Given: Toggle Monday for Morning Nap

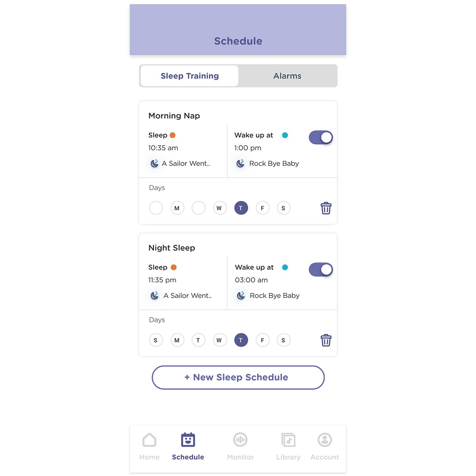Looking at the screenshot, I should click(177, 208).
